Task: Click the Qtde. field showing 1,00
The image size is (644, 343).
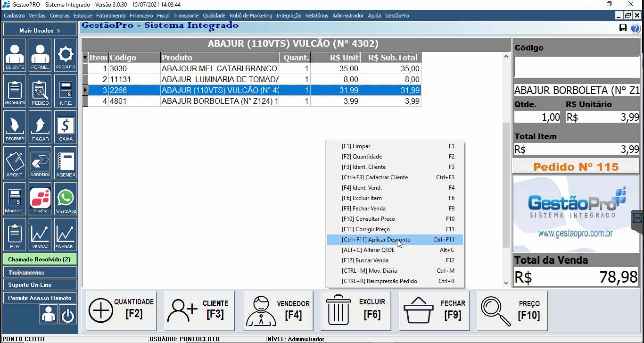Action: (x=537, y=117)
